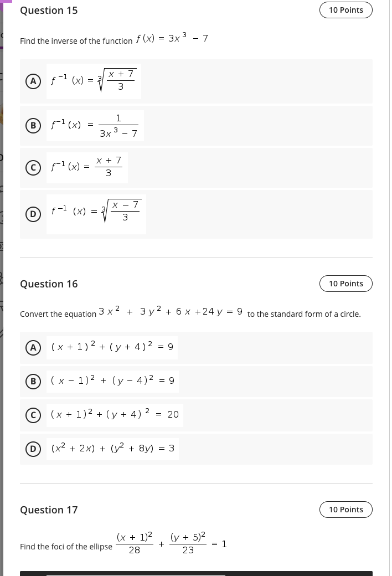
Task: Click the 10 Points badge for Question 15
Action: (x=345, y=9)
